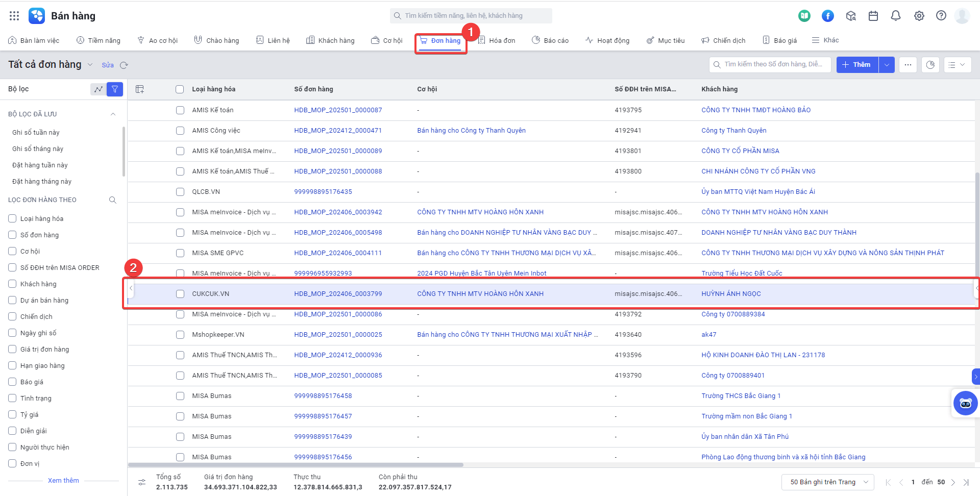Focus the order number search field

(x=770, y=65)
